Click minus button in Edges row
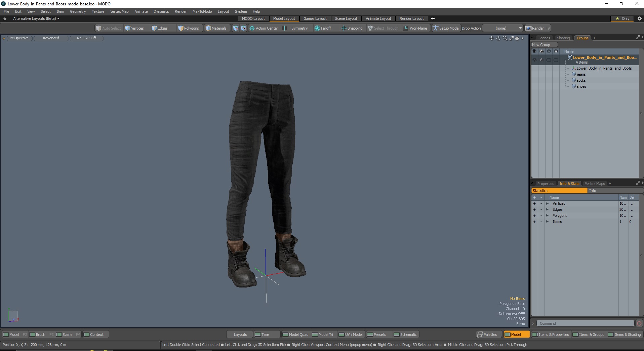This screenshot has width=644, height=351. click(x=541, y=209)
